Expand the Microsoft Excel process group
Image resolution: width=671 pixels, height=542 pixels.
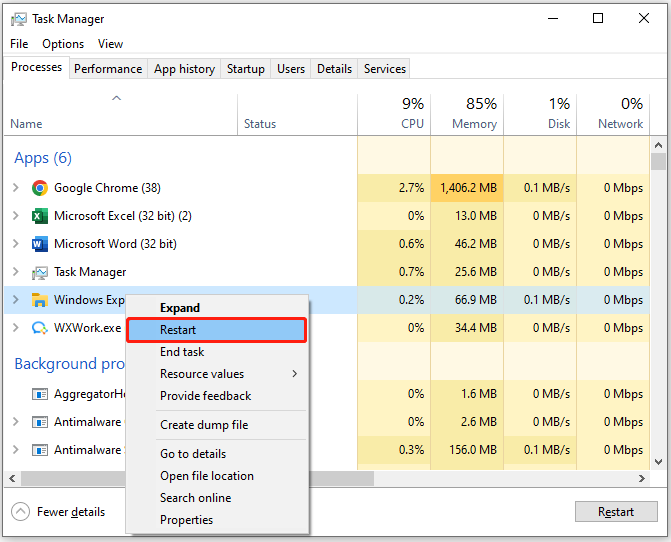tap(16, 216)
